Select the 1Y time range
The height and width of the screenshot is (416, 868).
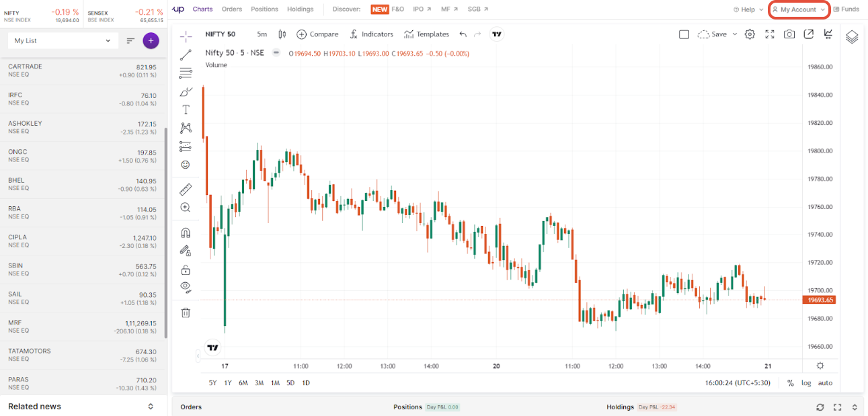[228, 382]
